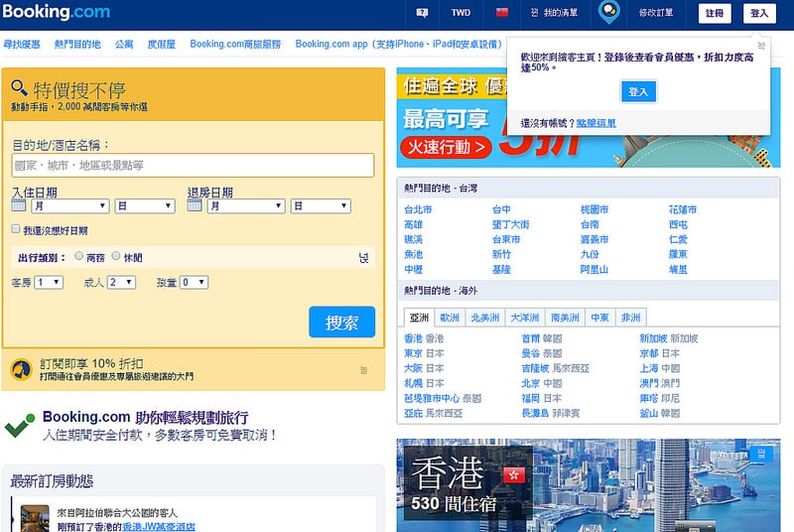Click the 登入 button in header
The image size is (794, 532).
coord(759,13)
